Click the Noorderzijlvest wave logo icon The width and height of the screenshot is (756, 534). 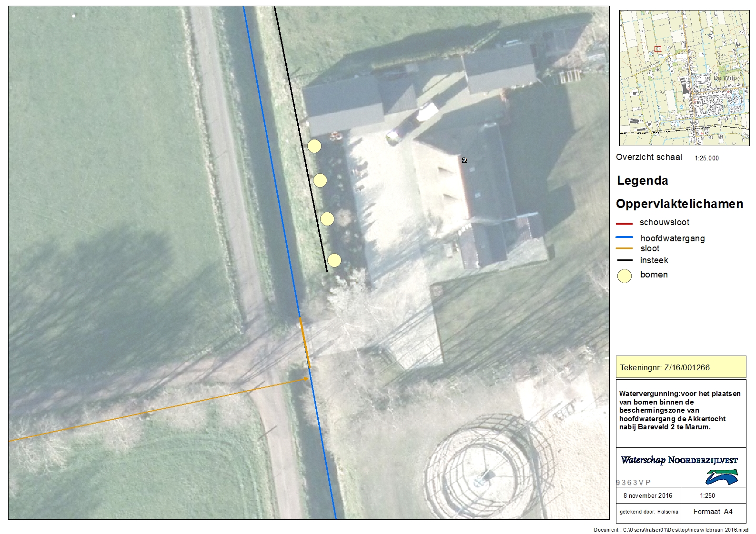click(722, 477)
